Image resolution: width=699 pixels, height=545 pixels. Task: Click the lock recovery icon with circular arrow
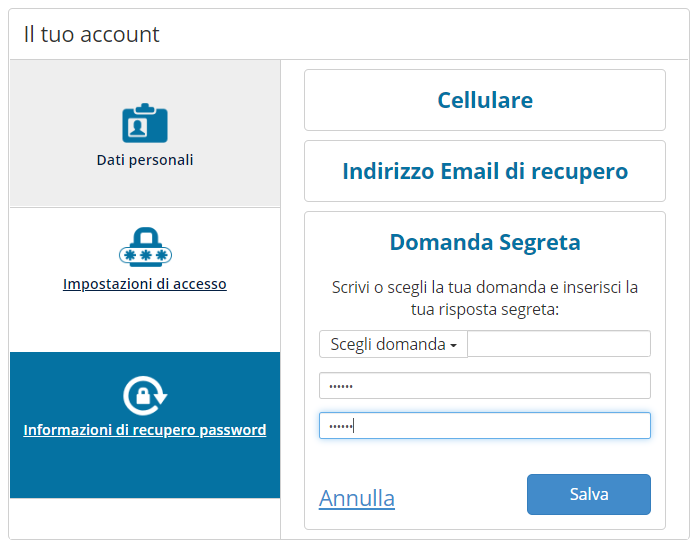point(145,395)
